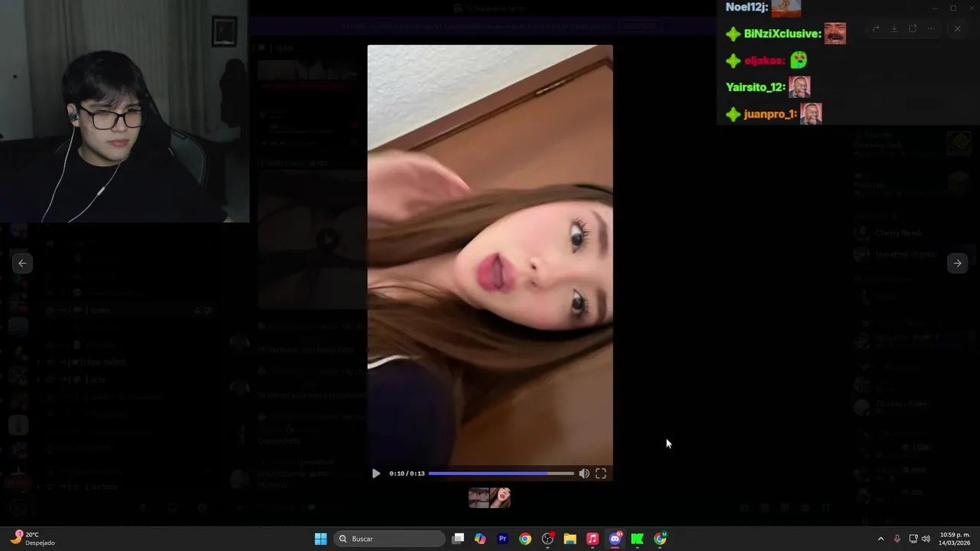
Task: Select the second thumbnail below the video
Action: [x=500, y=498]
